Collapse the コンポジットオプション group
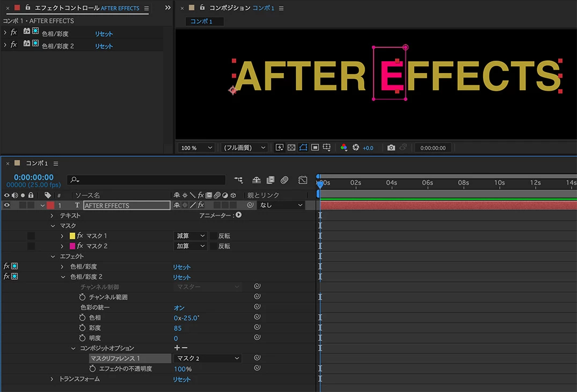This screenshot has width=577, height=392. point(73,348)
